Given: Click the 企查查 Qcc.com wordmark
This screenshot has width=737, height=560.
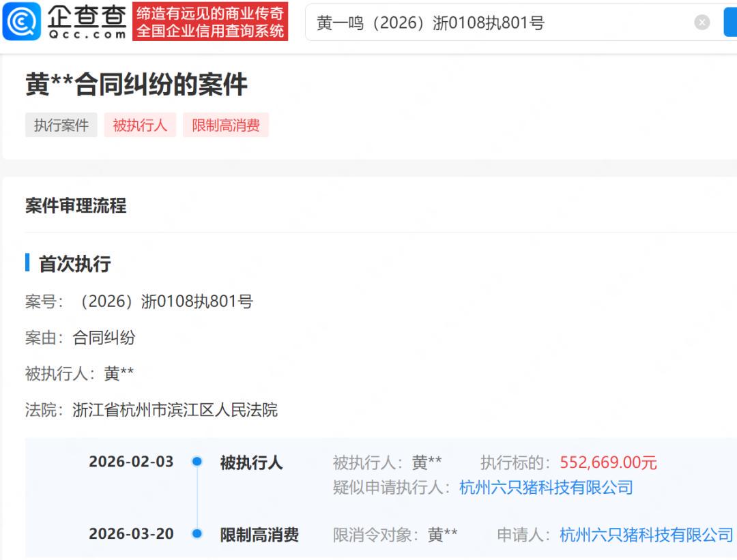Looking at the screenshot, I should [87, 22].
